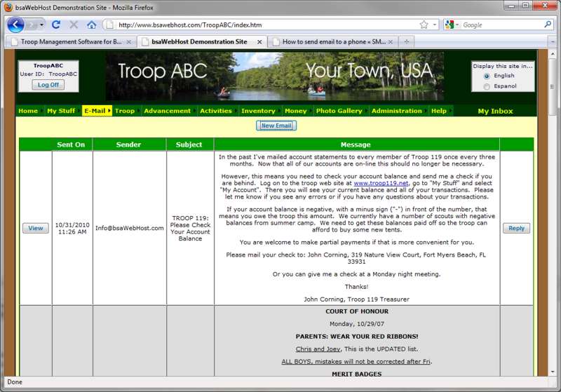Open the Troop menu
Image resolution: width=561 pixels, height=392 pixels.
pos(125,111)
